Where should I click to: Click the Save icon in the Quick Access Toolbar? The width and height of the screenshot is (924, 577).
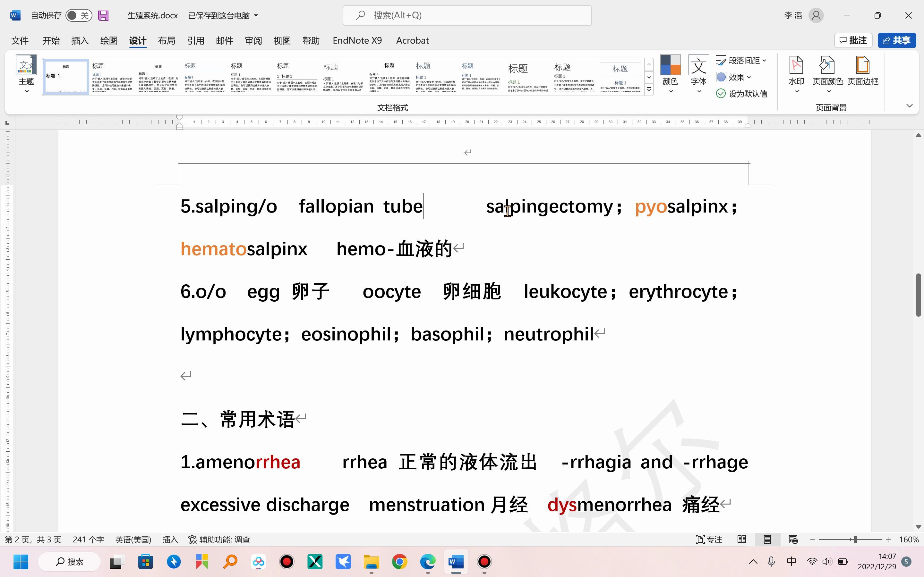103,15
